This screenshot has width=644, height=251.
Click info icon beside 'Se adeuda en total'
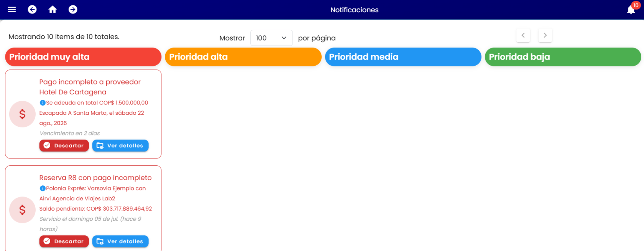pyautogui.click(x=43, y=103)
